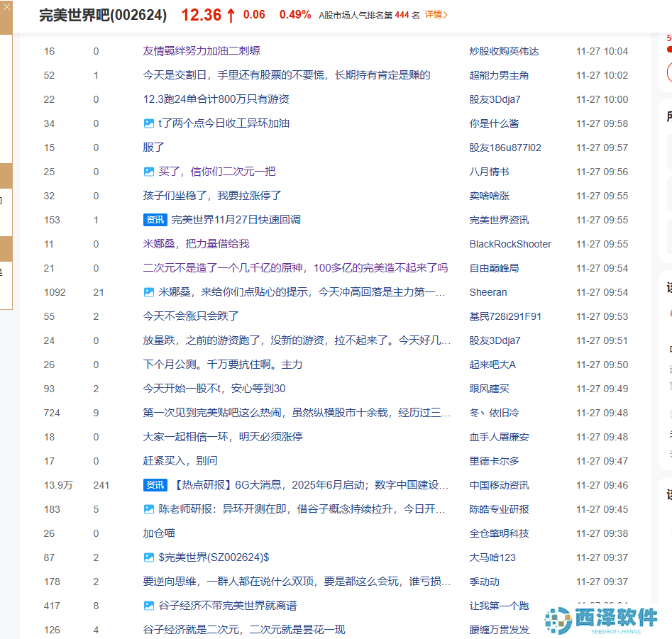Open post 大家一起相信一环，明天必须涨停
Screen dimensions: 672x639
(x=222, y=437)
